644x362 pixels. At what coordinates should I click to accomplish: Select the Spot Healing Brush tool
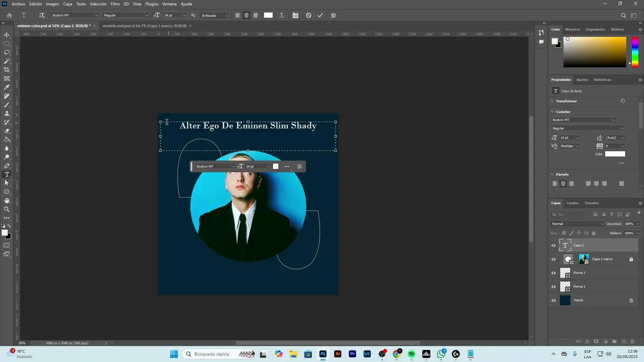tap(7, 96)
